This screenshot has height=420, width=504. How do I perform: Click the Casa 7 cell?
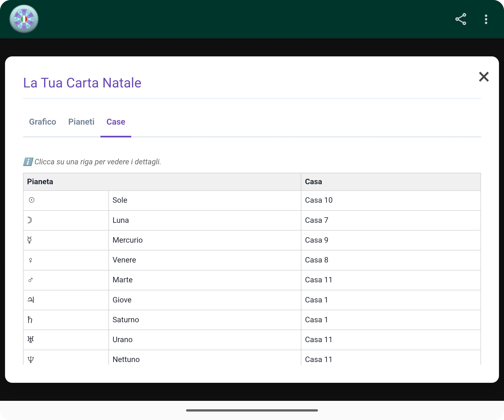pos(391,220)
